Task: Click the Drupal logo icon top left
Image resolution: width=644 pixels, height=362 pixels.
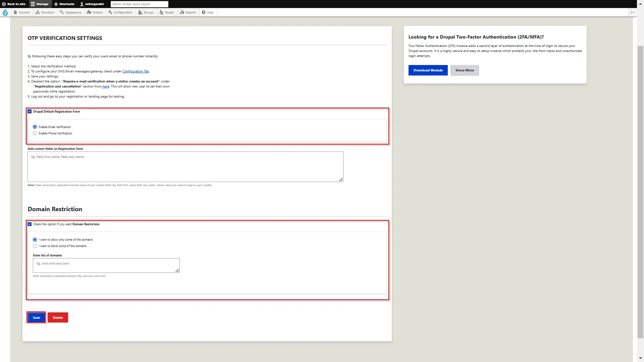Action: pyautogui.click(x=5, y=12)
